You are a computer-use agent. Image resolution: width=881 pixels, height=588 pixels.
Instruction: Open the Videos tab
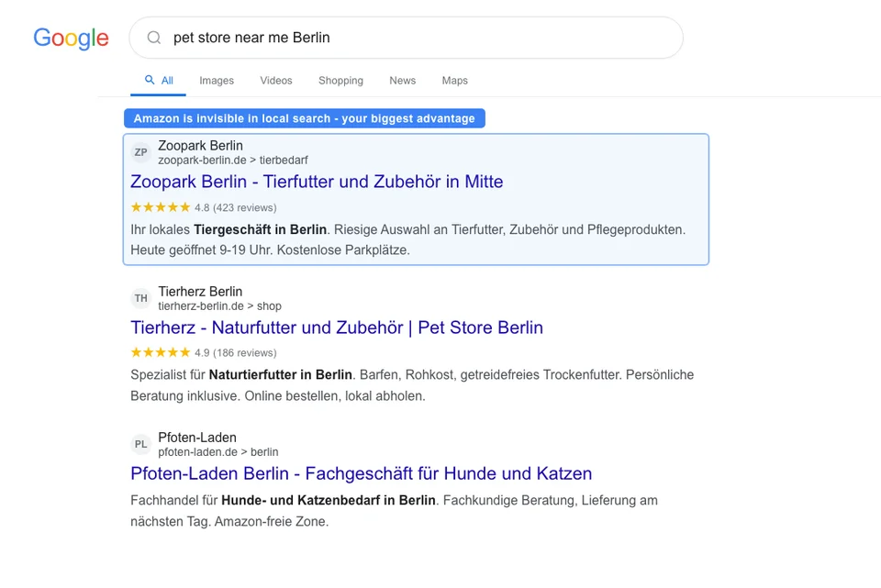[275, 81]
